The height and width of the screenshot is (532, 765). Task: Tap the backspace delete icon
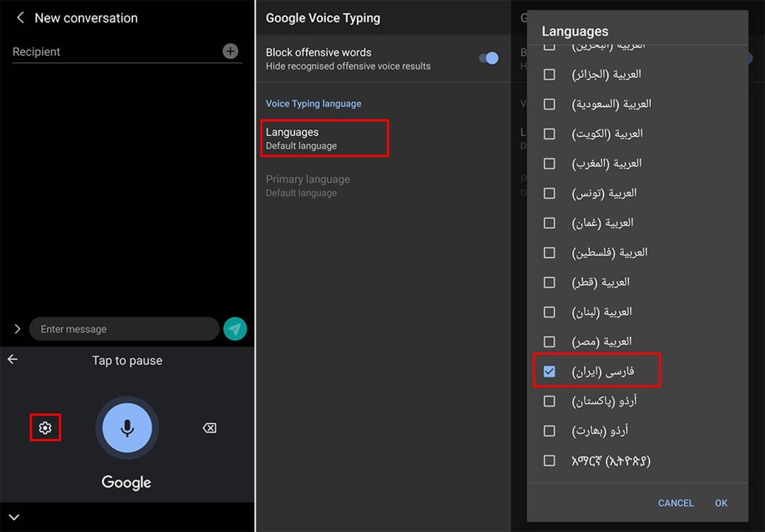pyautogui.click(x=209, y=428)
